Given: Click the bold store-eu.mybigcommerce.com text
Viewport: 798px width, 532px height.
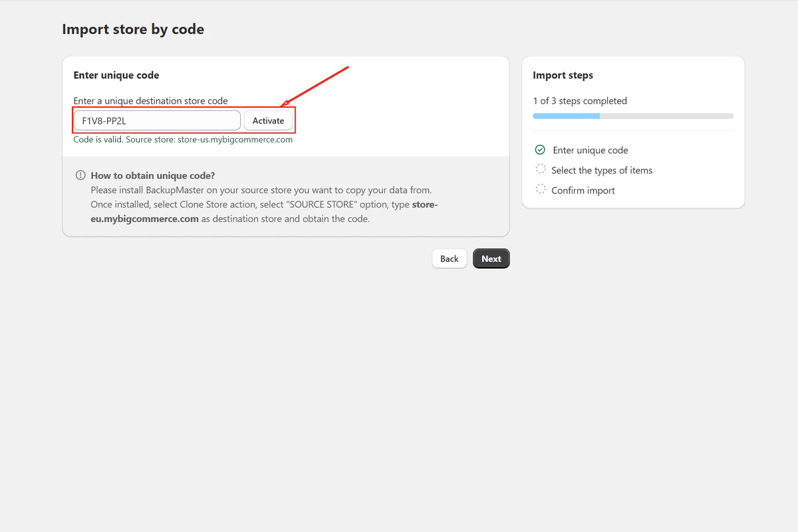Looking at the screenshot, I should click(265, 211).
